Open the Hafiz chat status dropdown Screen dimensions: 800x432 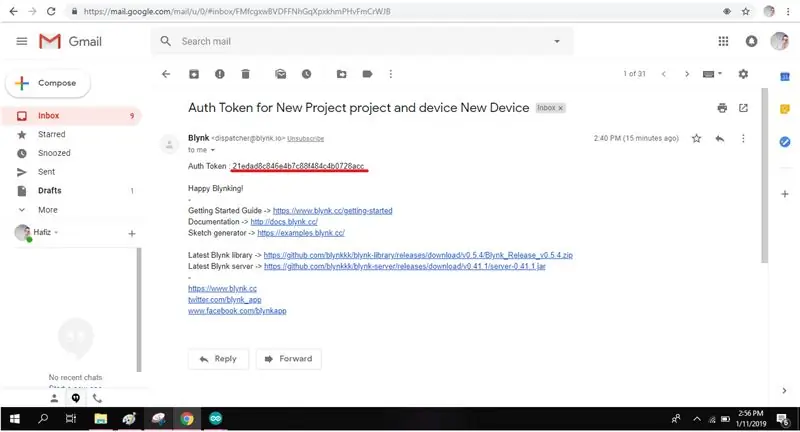click(x=56, y=233)
